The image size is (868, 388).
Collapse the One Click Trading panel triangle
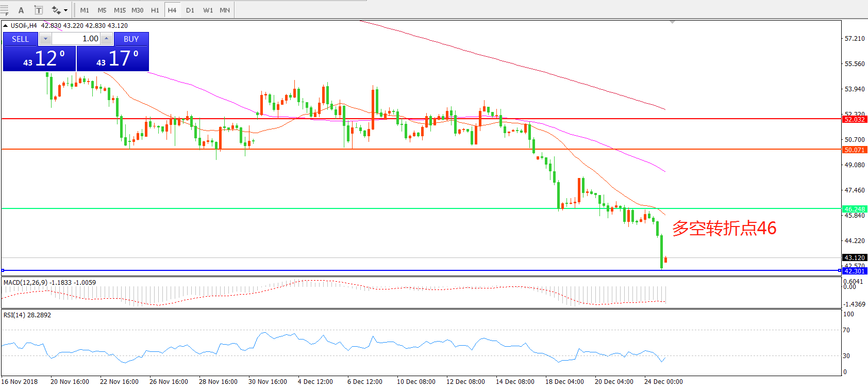(x=6, y=25)
